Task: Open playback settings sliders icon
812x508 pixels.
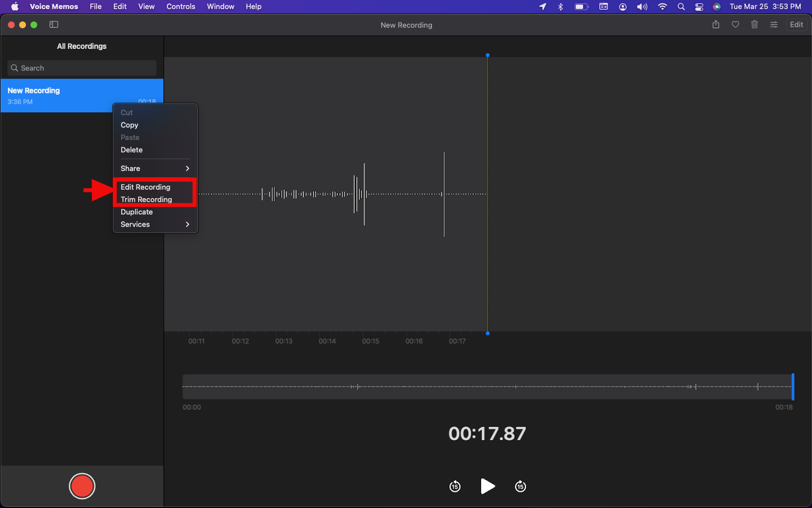Action: click(774, 24)
